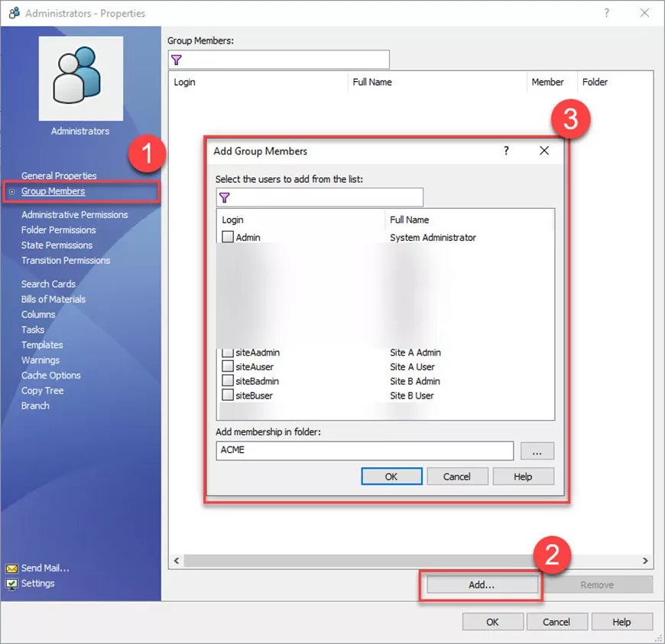This screenshot has width=665, height=644.
Task: Close the Add Group Members dialog
Action: click(x=544, y=151)
